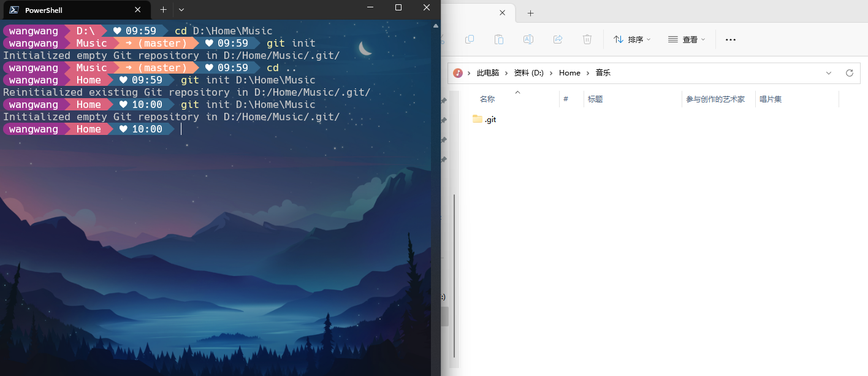Click the Home breadcrumb in address bar
This screenshot has height=376, width=868.
point(569,73)
